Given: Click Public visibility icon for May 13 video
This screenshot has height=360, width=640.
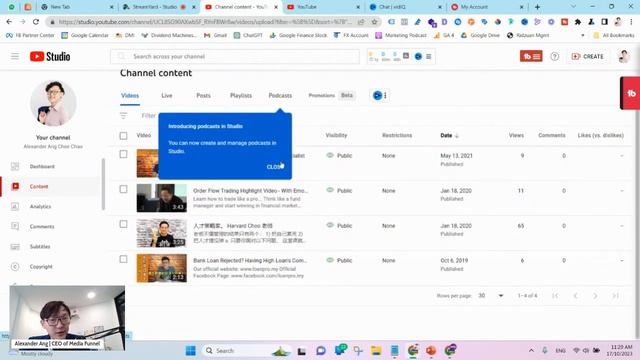Looking at the screenshot, I should pos(330,155).
